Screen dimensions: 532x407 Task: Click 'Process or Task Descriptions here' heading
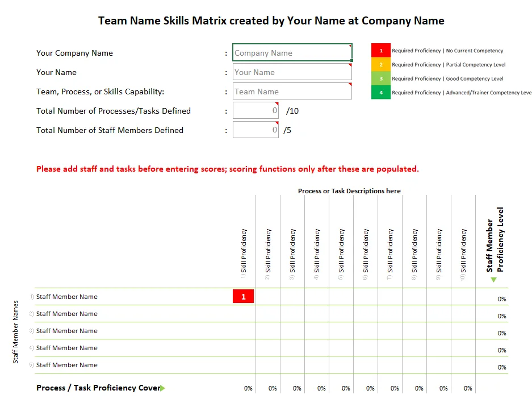point(349,191)
